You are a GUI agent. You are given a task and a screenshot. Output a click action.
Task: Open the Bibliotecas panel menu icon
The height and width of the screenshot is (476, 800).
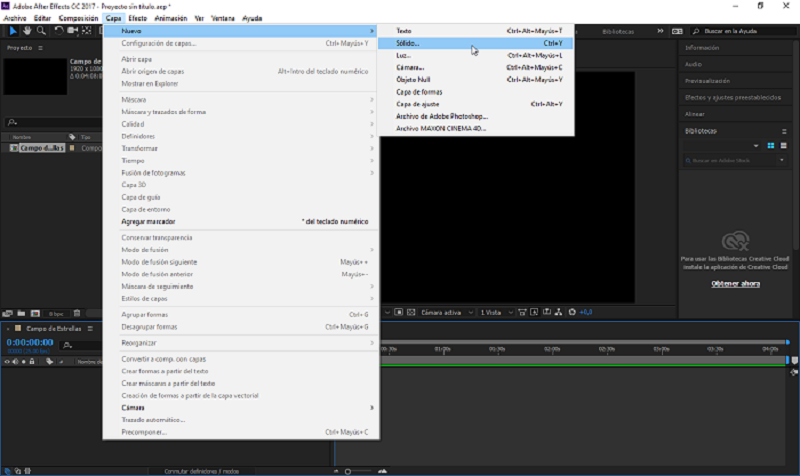[x=784, y=131]
